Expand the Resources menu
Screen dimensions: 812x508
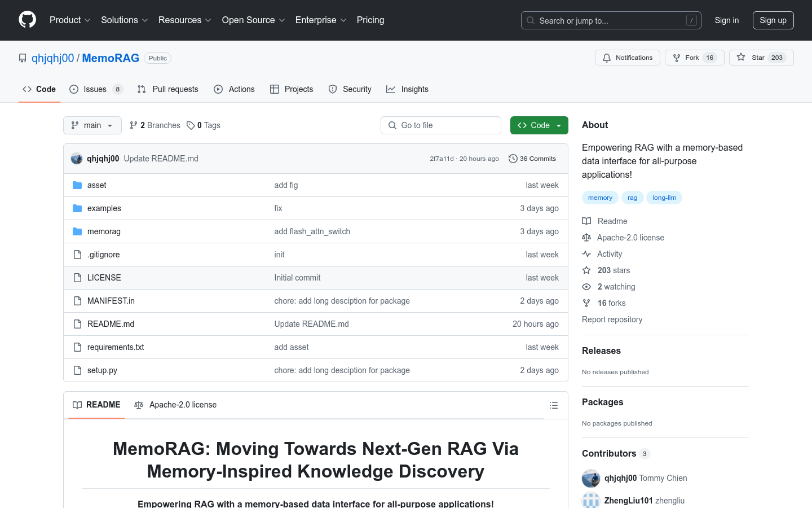pos(185,20)
